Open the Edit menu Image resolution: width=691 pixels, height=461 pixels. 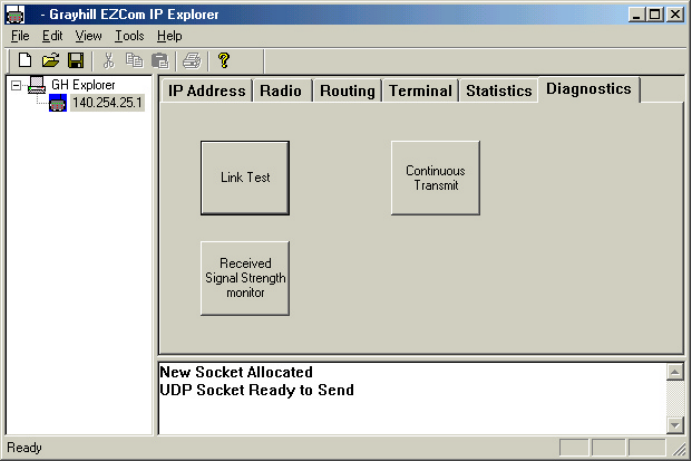pos(52,36)
